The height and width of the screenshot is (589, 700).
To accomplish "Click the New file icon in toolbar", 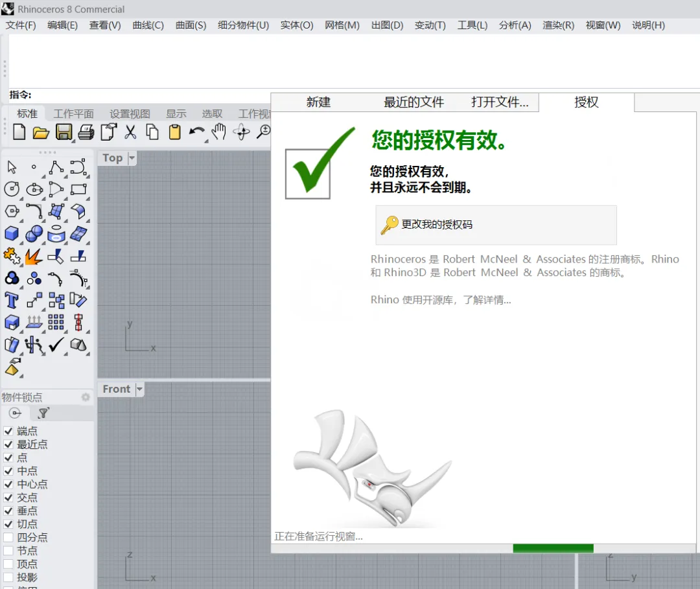I will pyautogui.click(x=19, y=133).
